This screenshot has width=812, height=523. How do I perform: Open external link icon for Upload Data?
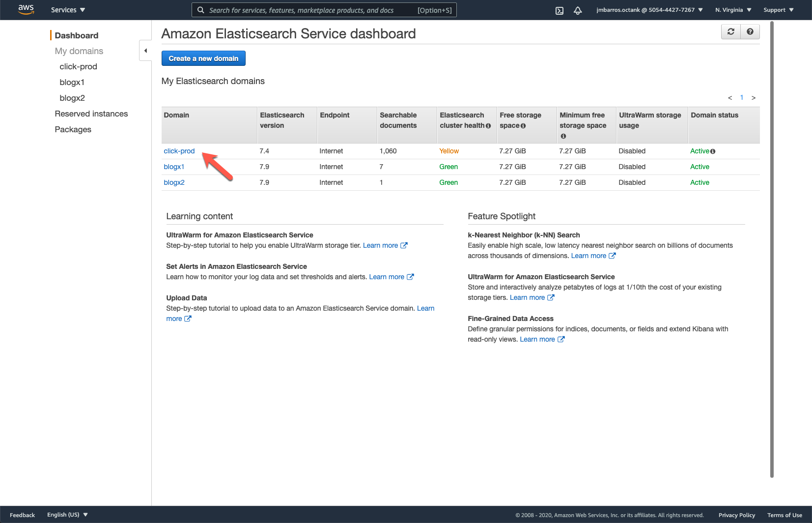coord(188,319)
